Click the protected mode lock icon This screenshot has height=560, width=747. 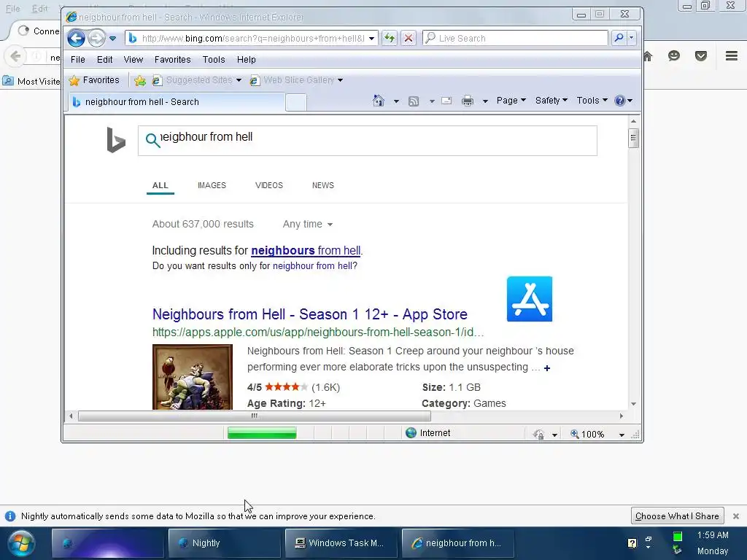[539, 435]
